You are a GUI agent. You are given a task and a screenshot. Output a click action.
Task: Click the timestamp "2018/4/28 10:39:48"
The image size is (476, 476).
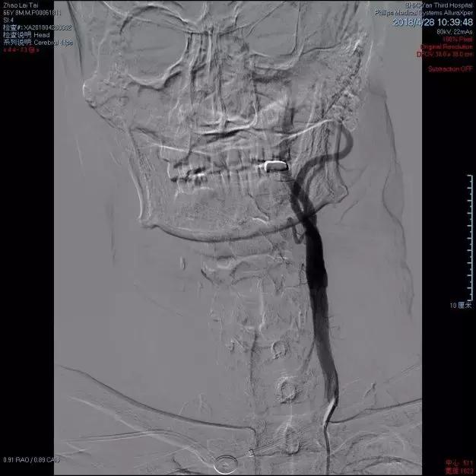click(433, 22)
